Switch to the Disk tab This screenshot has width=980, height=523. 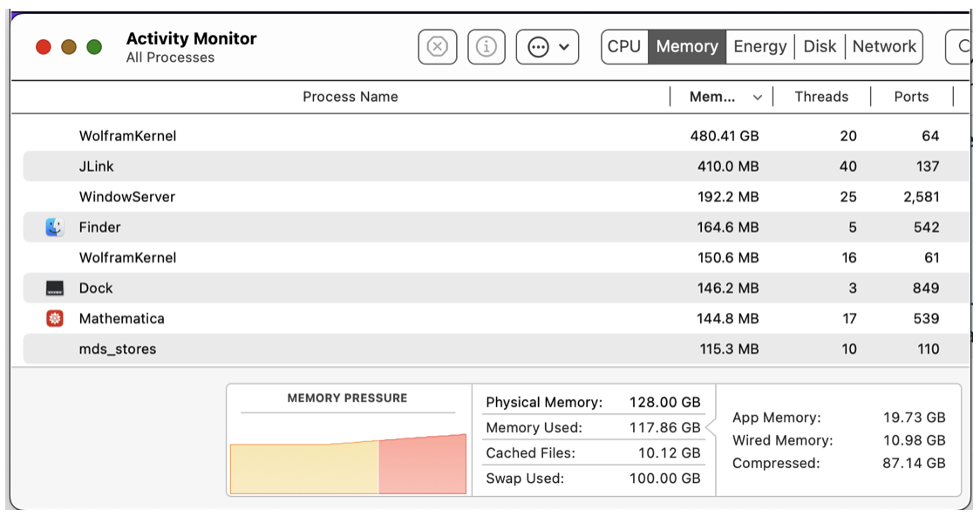pyautogui.click(x=820, y=47)
